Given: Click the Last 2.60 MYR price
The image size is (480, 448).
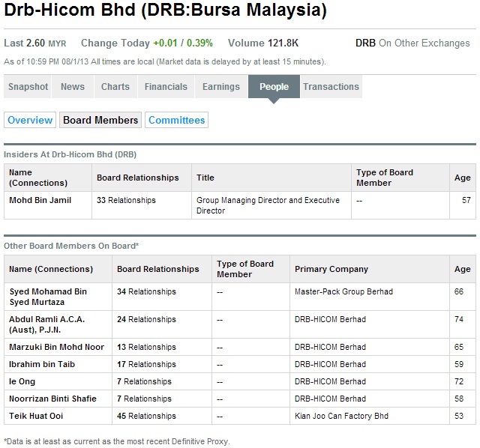Looking at the screenshot, I should click(x=35, y=43).
